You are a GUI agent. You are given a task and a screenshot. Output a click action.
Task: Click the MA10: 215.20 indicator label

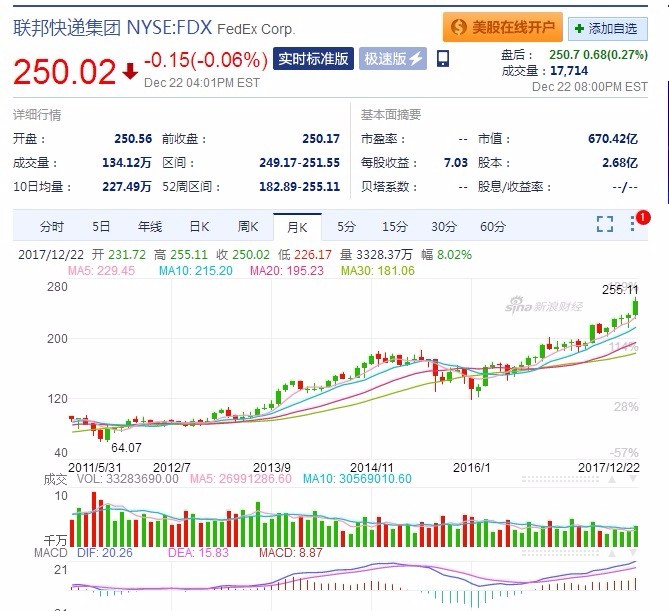point(195,271)
